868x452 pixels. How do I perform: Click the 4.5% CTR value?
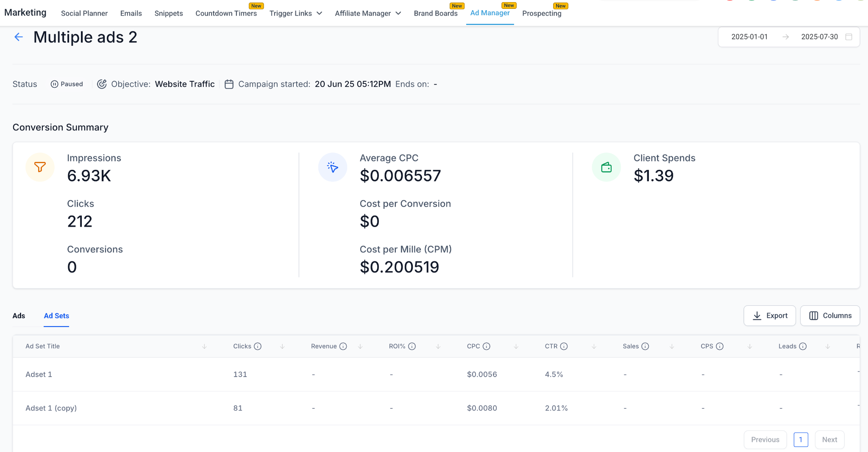click(554, 374)
